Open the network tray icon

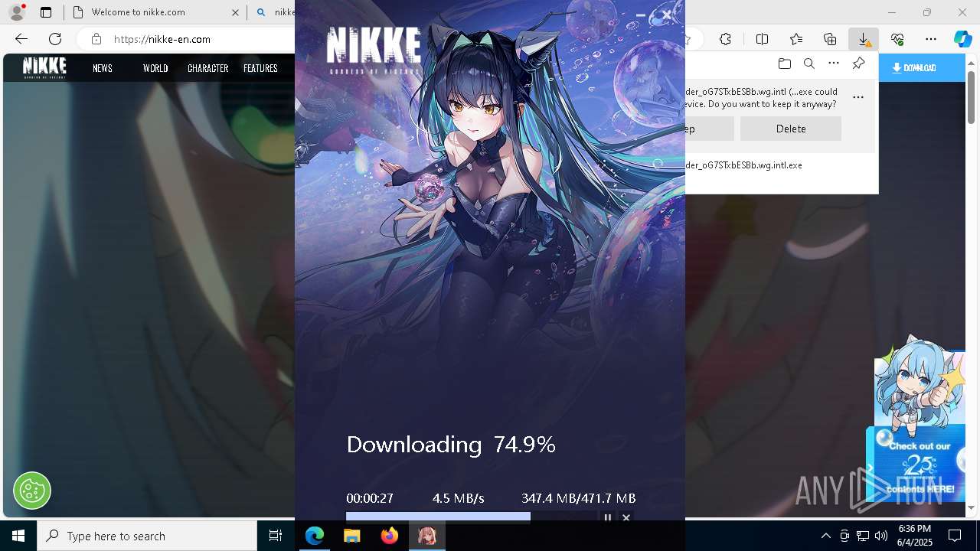(863, 536)
